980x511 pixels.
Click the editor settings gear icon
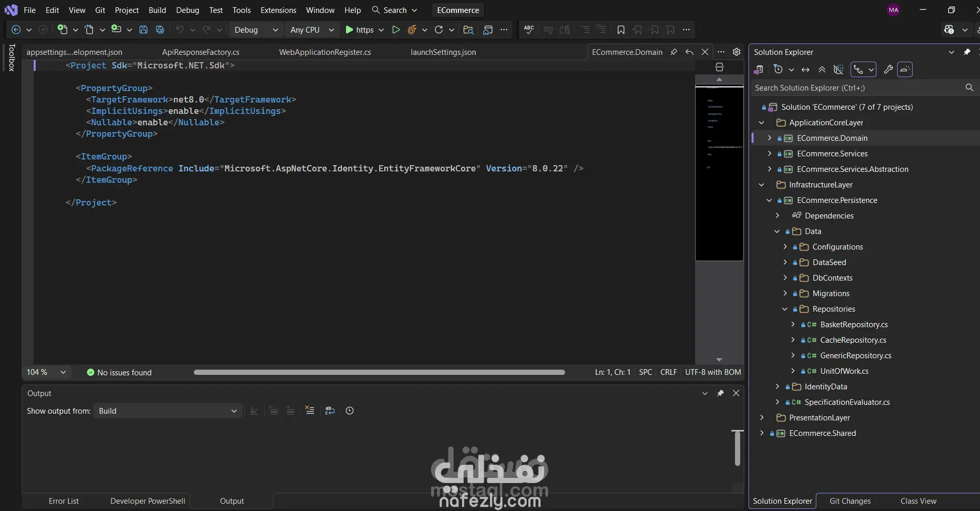tap(737, 52)
